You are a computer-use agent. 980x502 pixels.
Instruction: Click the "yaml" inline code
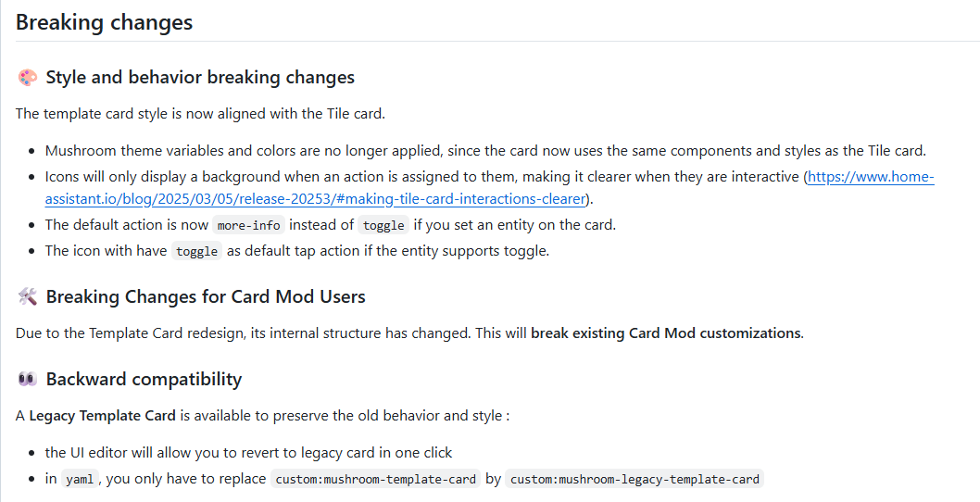[79, 480]
